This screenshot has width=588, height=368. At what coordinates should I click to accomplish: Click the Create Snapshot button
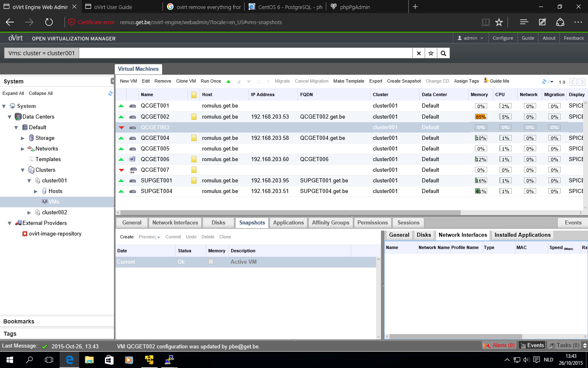(x=403, y=81)
